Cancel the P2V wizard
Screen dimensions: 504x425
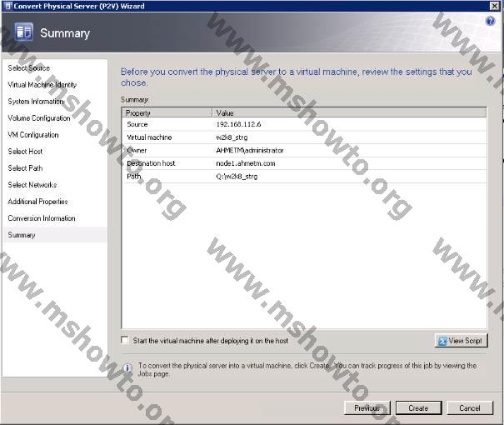coord(470,408)
